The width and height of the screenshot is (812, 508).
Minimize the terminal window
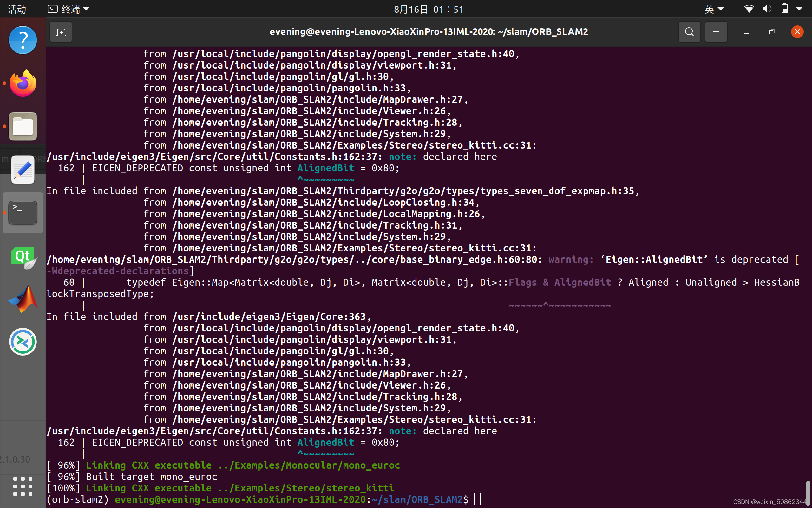pyautogui.click(x=747, y=32)
